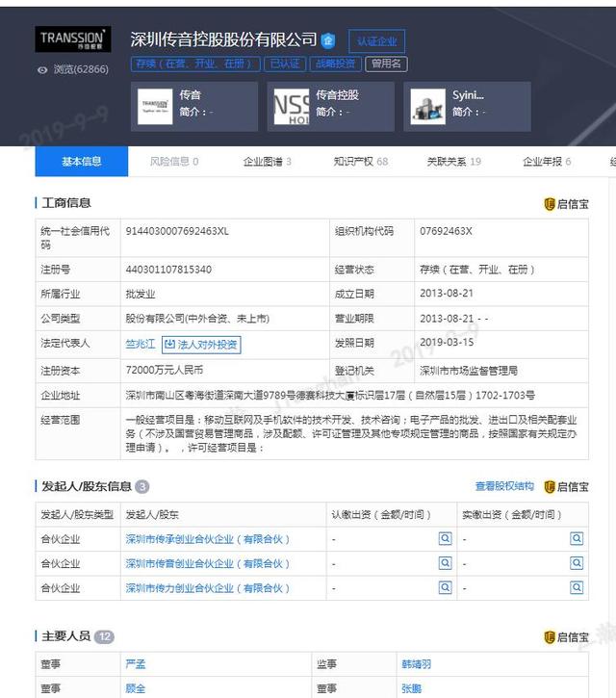Click 实缴出资 search icon for 传承创业 row
The width and height of the screenshot is (616, 698).
pos(577,538)
